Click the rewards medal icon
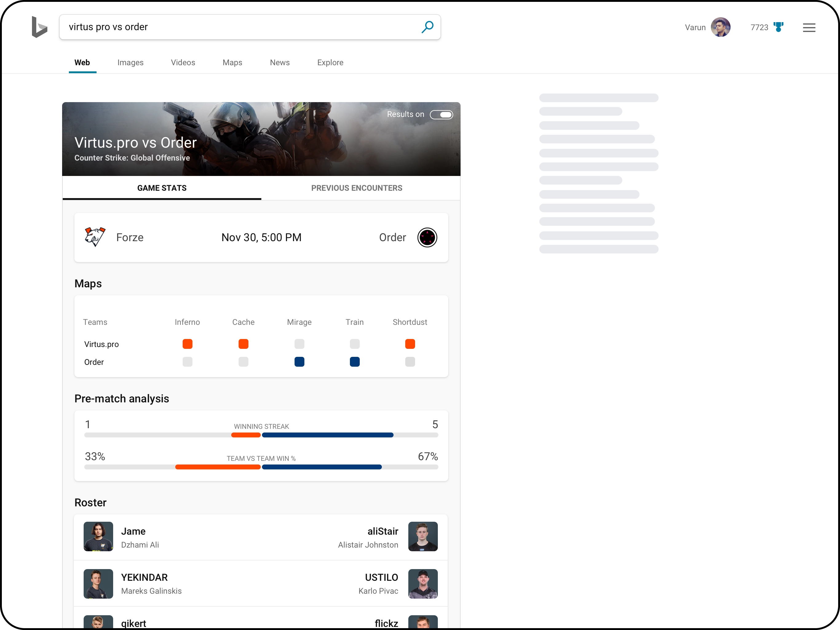 779,27
